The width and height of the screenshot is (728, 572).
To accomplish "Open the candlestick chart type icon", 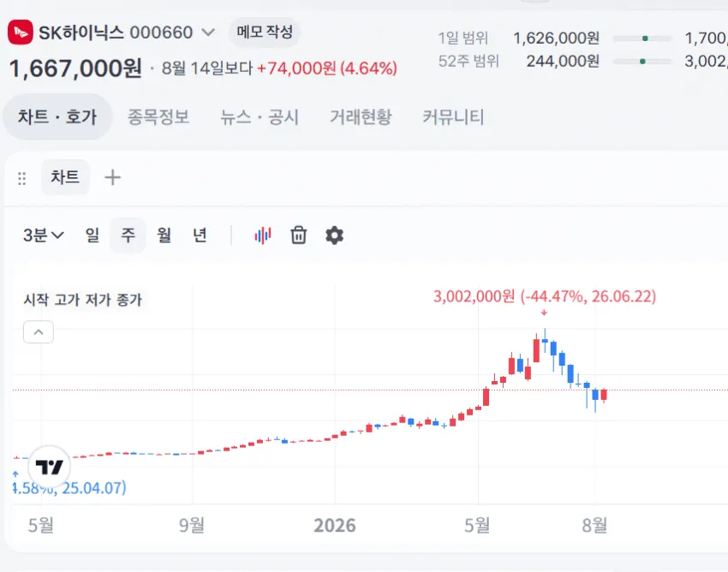I will coord(263,235).
